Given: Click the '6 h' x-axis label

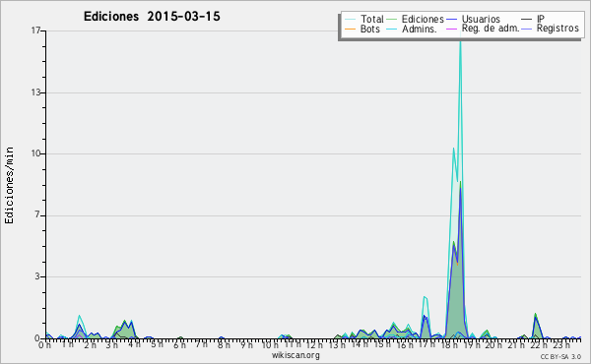Looking at the screenshot, I should [179, 345].
